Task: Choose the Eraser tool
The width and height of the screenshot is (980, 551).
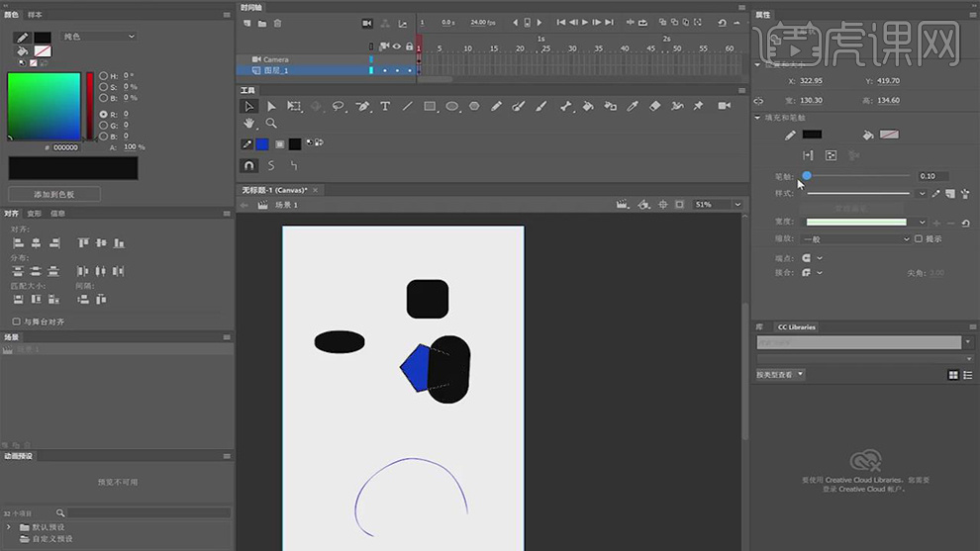Action: pos(655,106)
